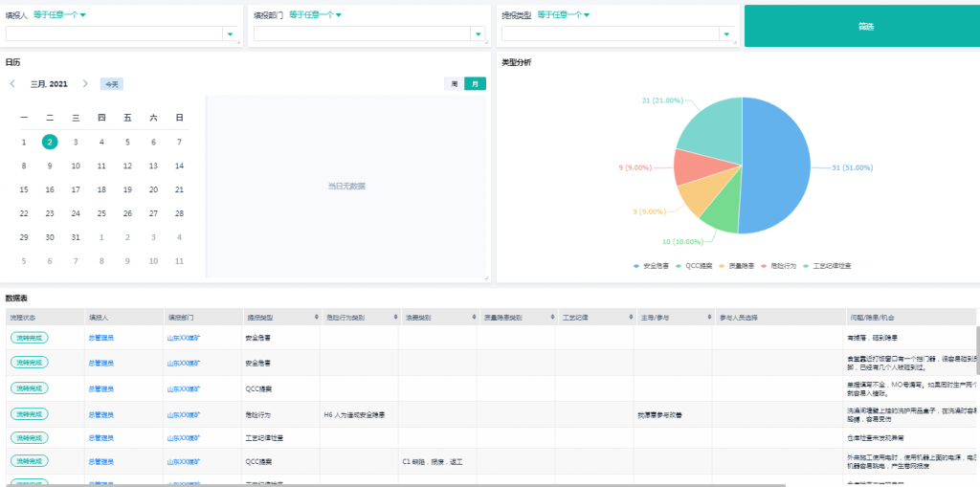980x487 pixels.
Task: Click cell H6 人为造成安全隐患
Action: pyautogui.click(x=354, y=414)
